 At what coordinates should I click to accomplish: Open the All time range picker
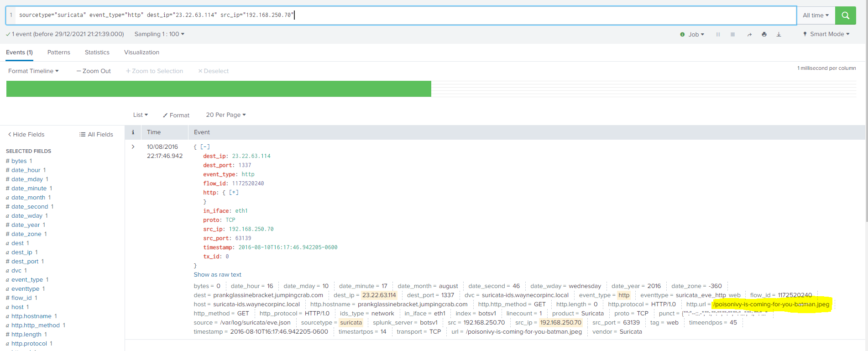pyautogui.click(x=816, y=15)
